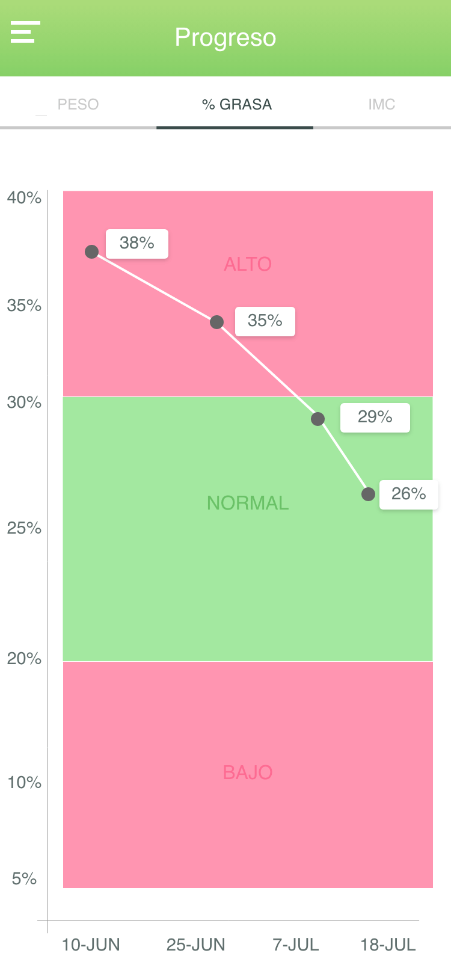Viewport: 451px width, 980px height.
Task: Click the 29% value label
Action: (375, 418)
